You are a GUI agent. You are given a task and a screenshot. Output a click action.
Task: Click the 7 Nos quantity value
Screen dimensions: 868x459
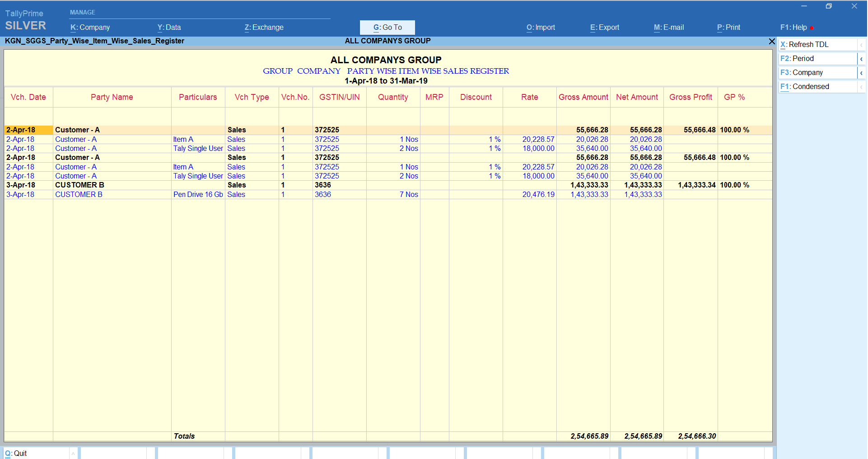click(409, 195)
